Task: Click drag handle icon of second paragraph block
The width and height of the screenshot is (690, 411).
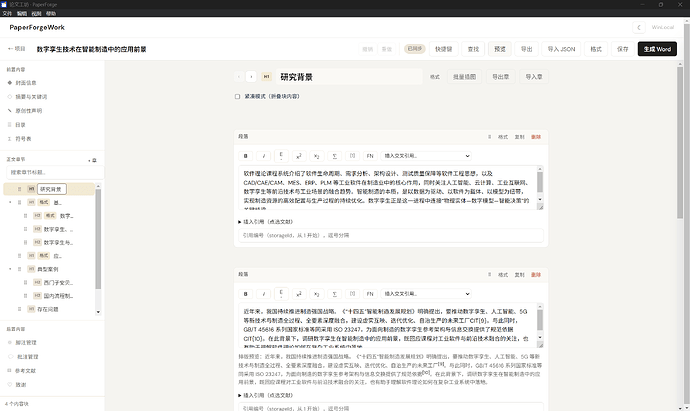Action: pyautogui.click(x=489, y=275)
